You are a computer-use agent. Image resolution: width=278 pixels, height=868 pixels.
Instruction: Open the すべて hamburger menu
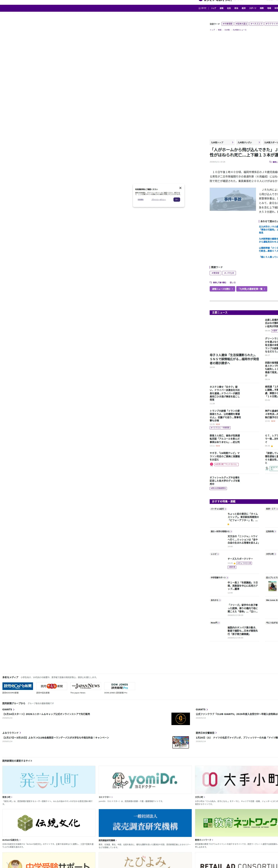click(202, 8)
